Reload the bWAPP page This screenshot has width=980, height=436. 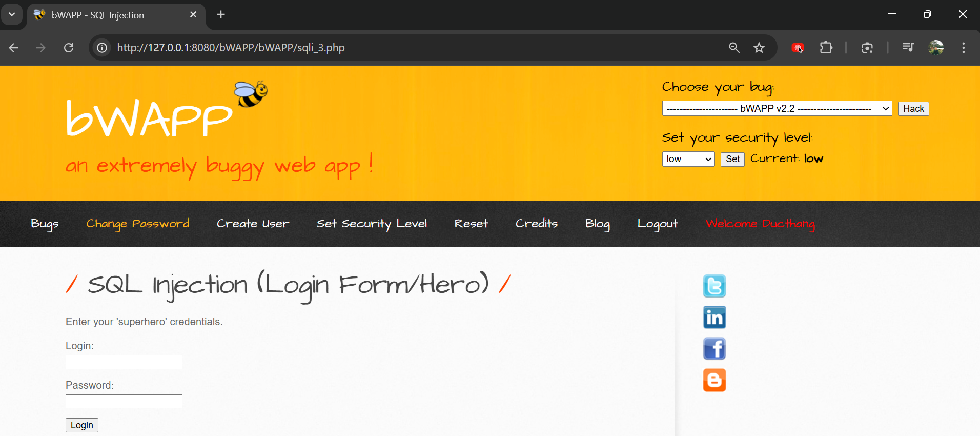[69, 48]
